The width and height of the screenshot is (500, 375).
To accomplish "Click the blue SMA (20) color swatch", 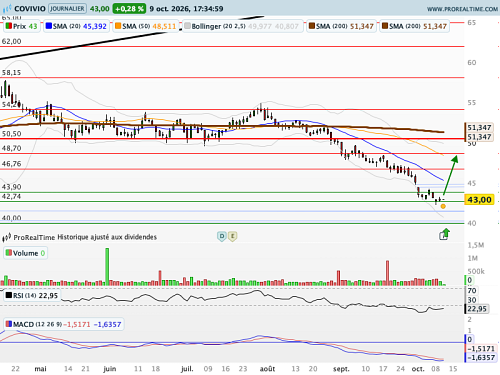I will pos(49,26).
